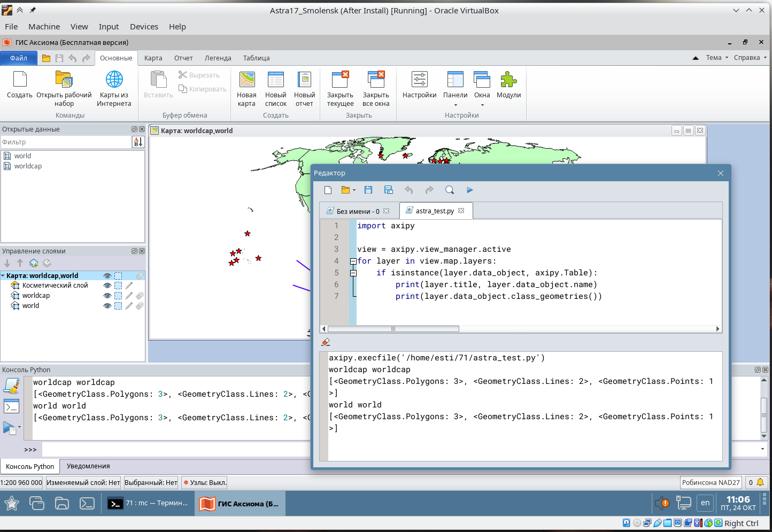Click the Робинсона NAD27 projection button
Viewport: 772px width, 532px height.
click(711, 482)
